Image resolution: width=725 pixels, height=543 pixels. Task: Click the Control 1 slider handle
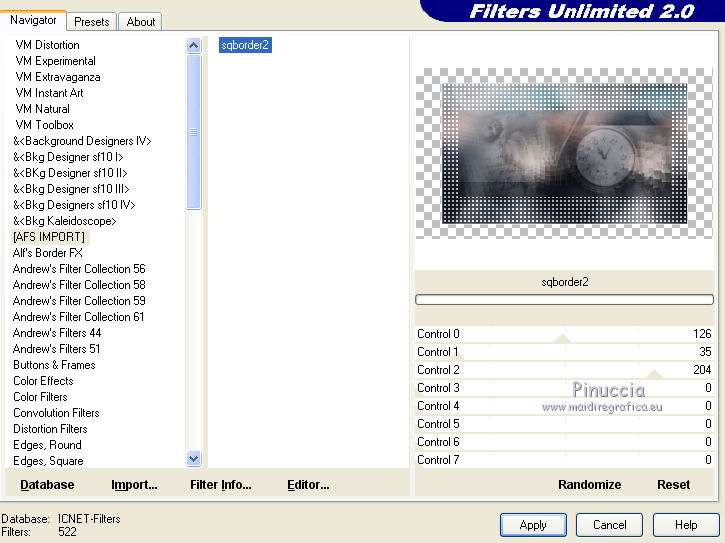[457, 357]
